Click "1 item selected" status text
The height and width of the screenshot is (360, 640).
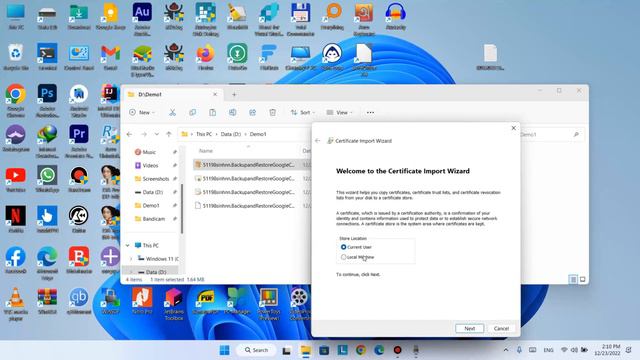click(x=167, y=280)
